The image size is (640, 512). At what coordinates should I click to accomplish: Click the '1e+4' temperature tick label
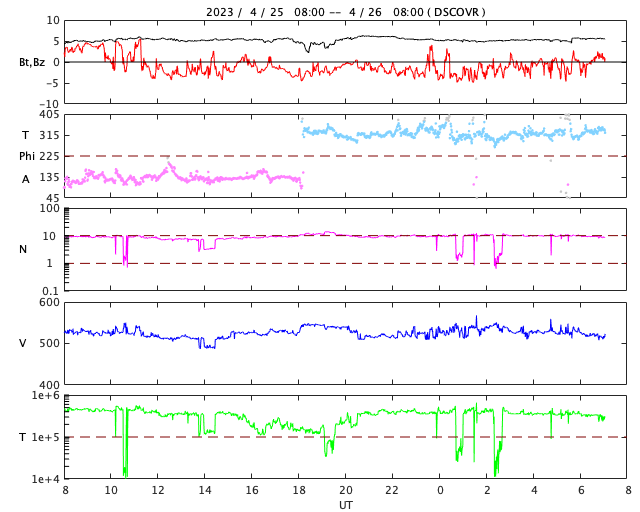tap(45, 479)
